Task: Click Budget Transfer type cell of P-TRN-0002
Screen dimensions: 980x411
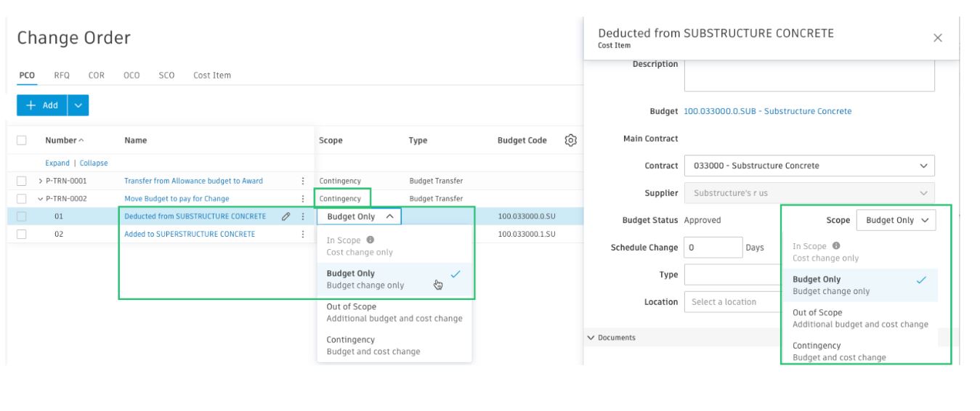Action: pos(436,198)
